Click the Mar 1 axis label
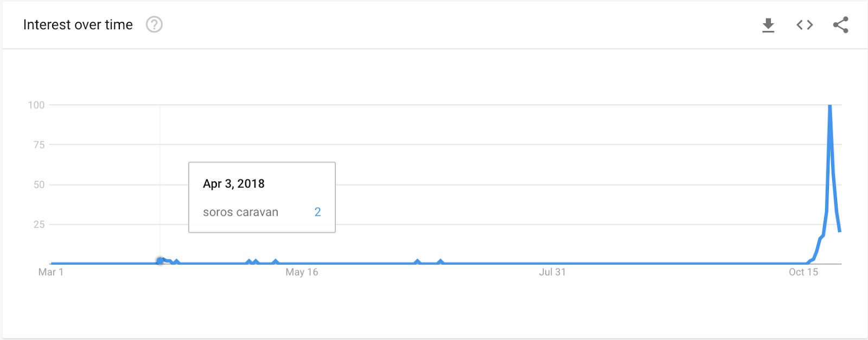Image resolution: width=868 pixels, height=340 pixels. pos(51,272)
